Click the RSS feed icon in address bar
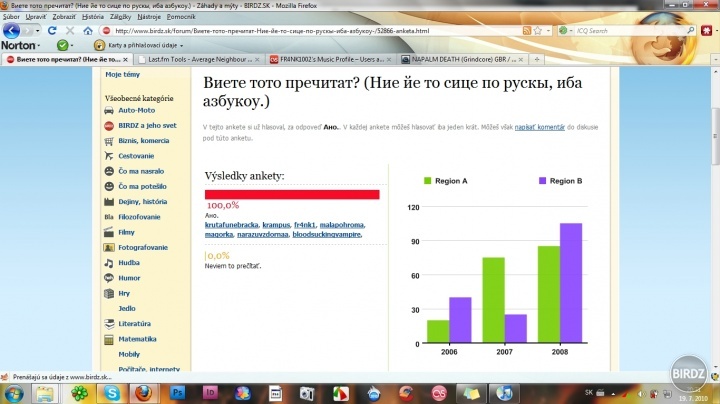 [x=527, y=31]
